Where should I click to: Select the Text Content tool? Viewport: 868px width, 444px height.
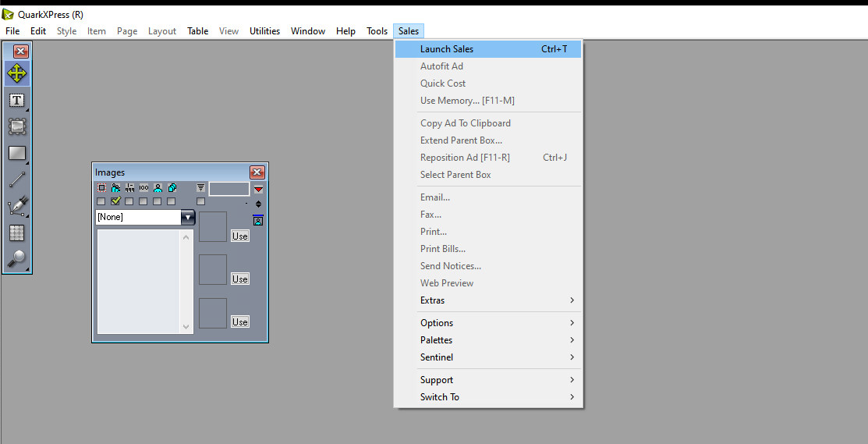pos(17,100)
